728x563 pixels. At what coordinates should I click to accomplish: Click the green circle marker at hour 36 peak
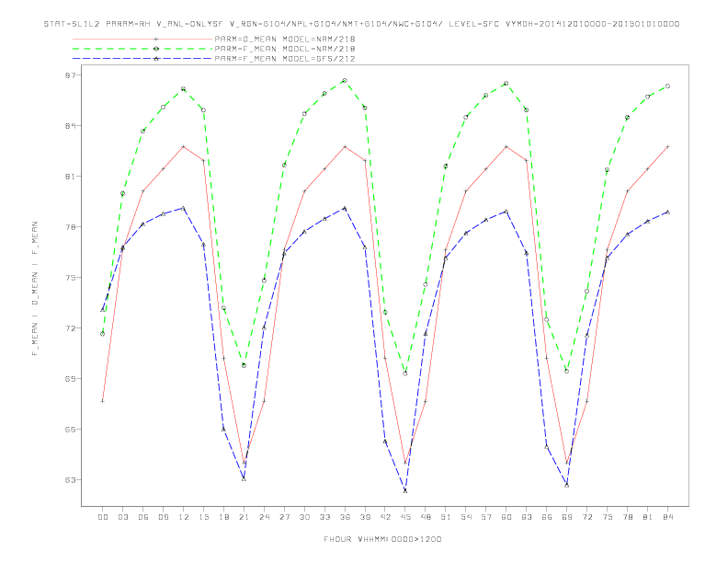pyautogui.click(x=345, y=80)
